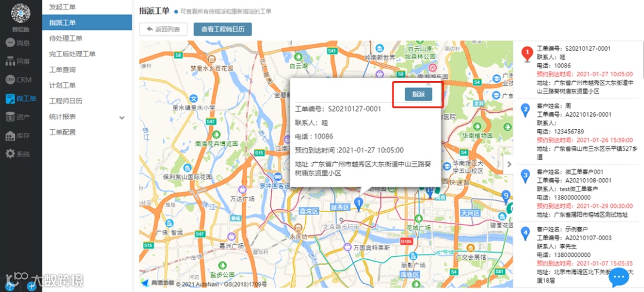Select 指派工单 menu item
644x292 pixels.
[86, 22]
